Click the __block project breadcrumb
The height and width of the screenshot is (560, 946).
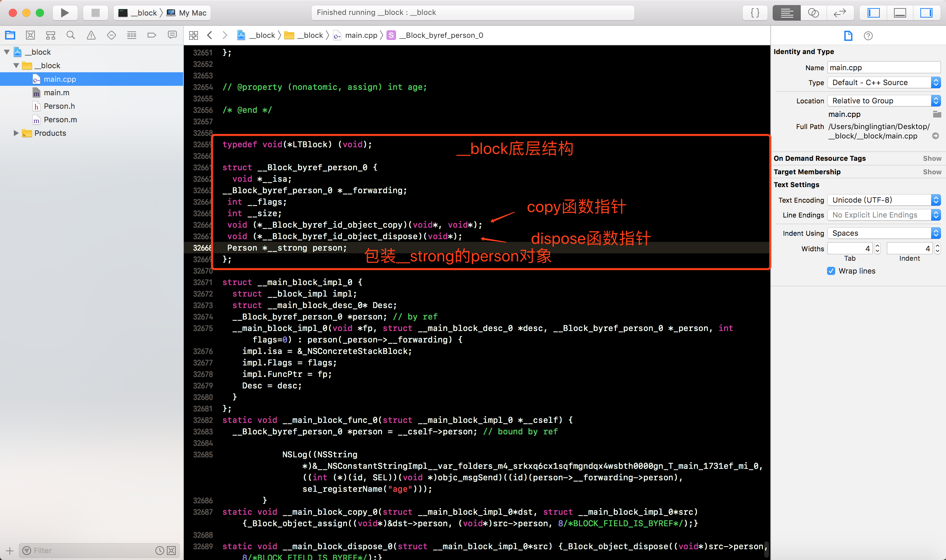pyautogui.click(x=256, y=35)
